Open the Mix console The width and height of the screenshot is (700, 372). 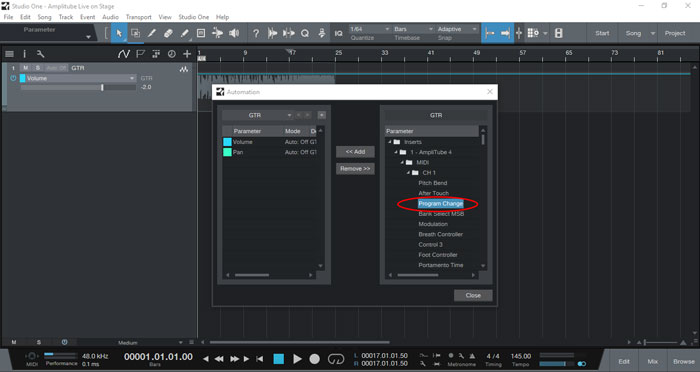pyautogui.click(x=652, y=361)
